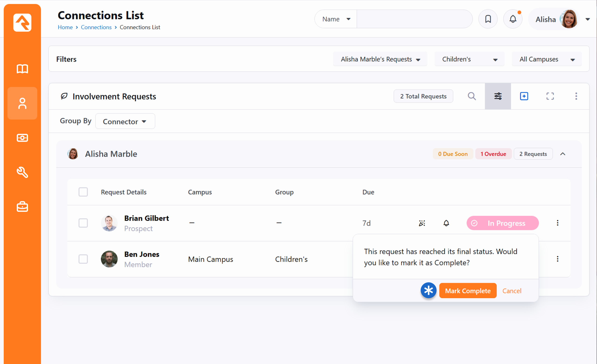Open the book icon in sidebar
Viewport: 597px width, 364px height.
tap(22, 69)
